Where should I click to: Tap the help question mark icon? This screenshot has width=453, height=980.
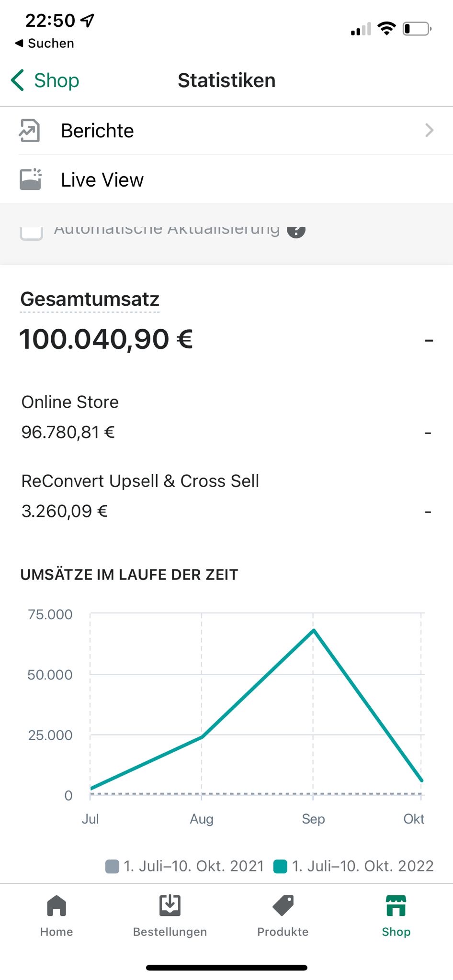coord(296,230)
